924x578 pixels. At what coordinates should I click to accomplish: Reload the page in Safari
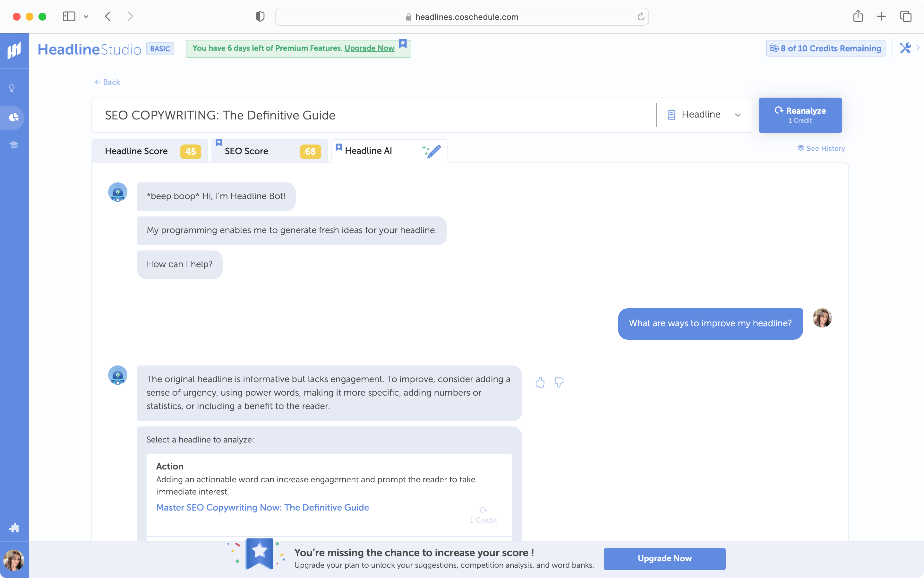pos(641,16)
